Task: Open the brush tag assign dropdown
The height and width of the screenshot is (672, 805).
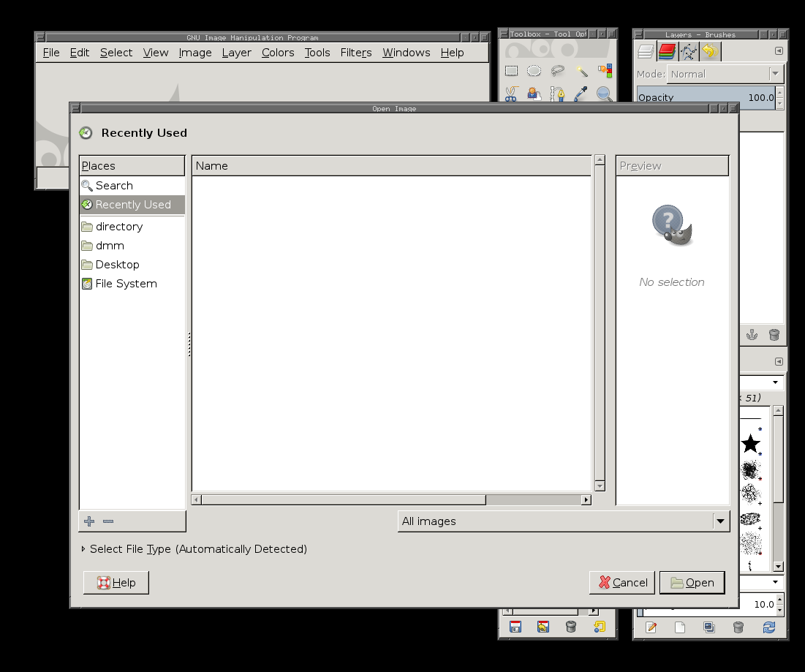Action: [775, 581]
